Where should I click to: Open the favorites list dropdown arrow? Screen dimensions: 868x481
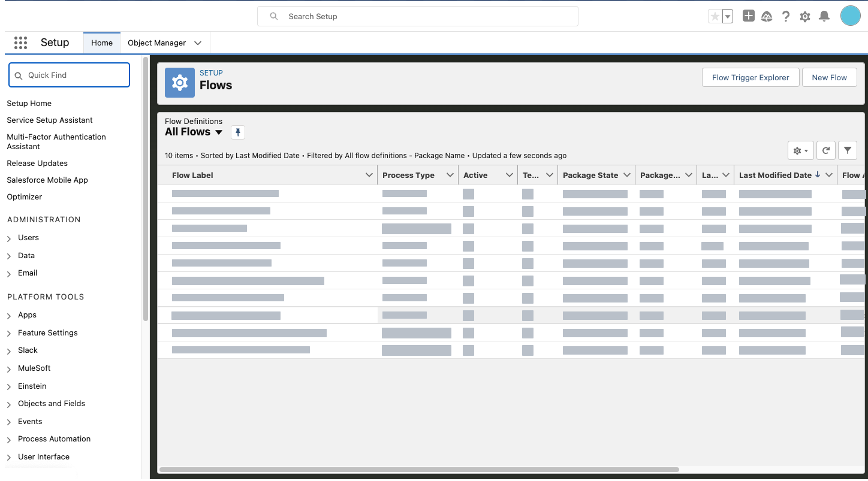[728, 17]
